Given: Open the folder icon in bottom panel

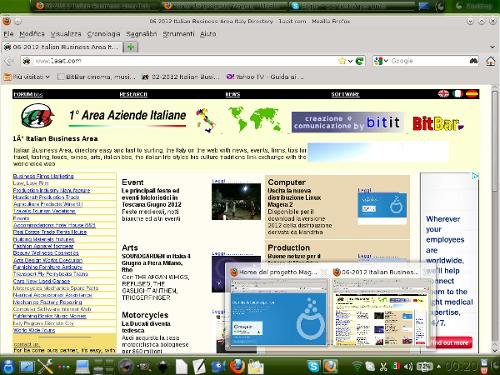Looking at the screenshot, I should tap(256, 367).
